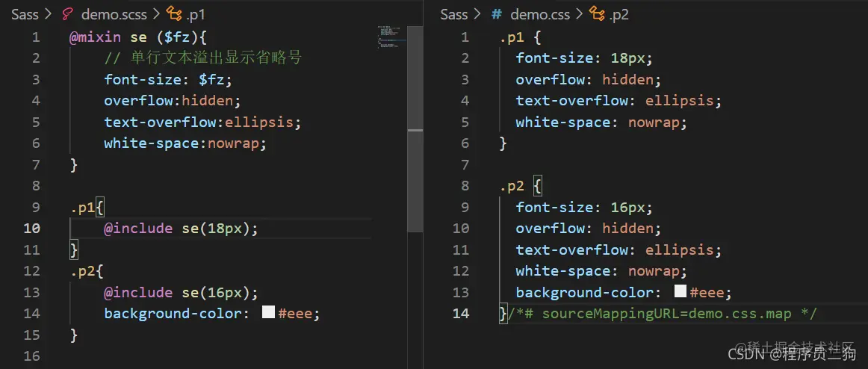Click line number 10 in demo.scss
The height and width of the screenshot is (369, 868).
(x=31, y=228)
